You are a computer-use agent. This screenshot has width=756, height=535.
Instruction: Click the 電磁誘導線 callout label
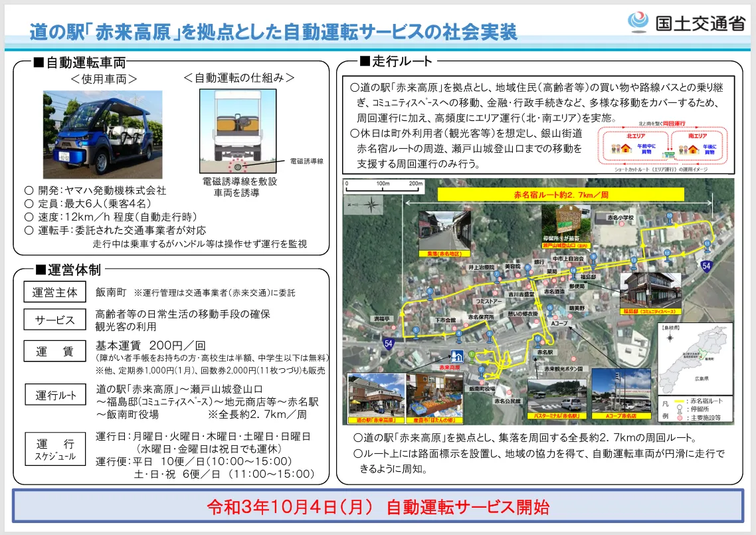coord(307,161)
